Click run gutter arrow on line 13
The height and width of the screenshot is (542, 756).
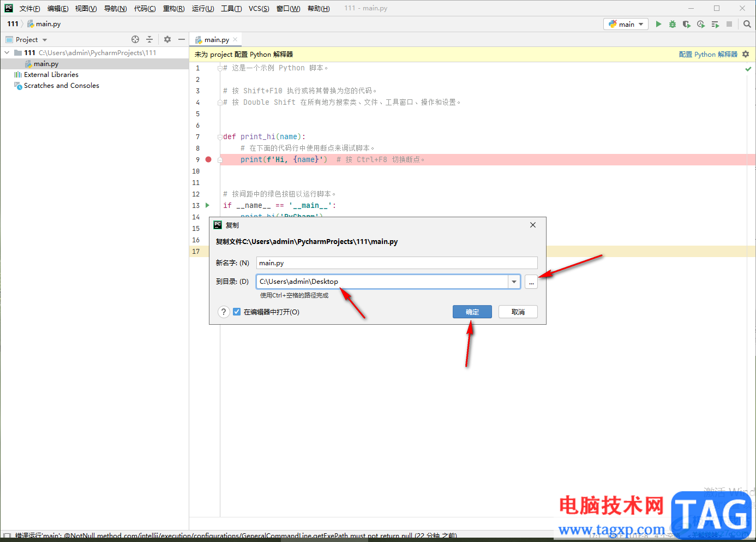pos(207,205)
